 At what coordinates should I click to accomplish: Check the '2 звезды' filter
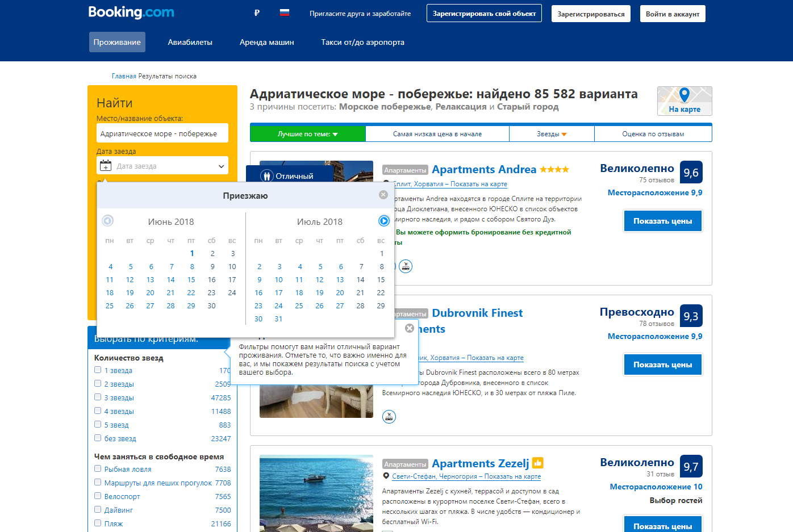click(98, 383)
